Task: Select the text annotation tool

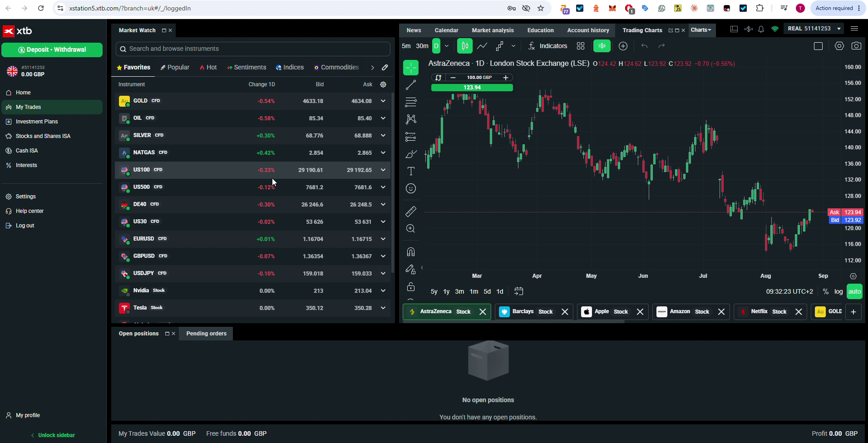Action: point(411,171)
